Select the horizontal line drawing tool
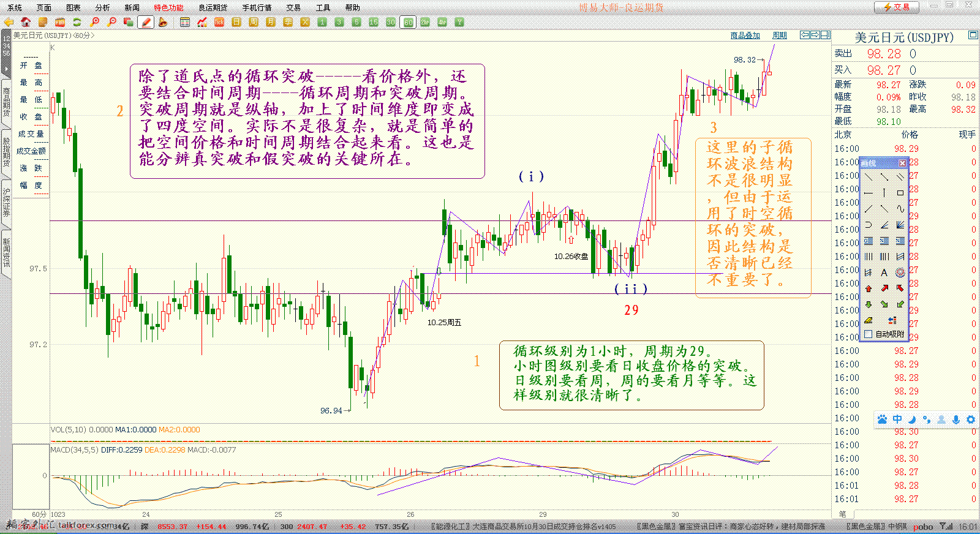980x534 pixels. tap(869, 193)
